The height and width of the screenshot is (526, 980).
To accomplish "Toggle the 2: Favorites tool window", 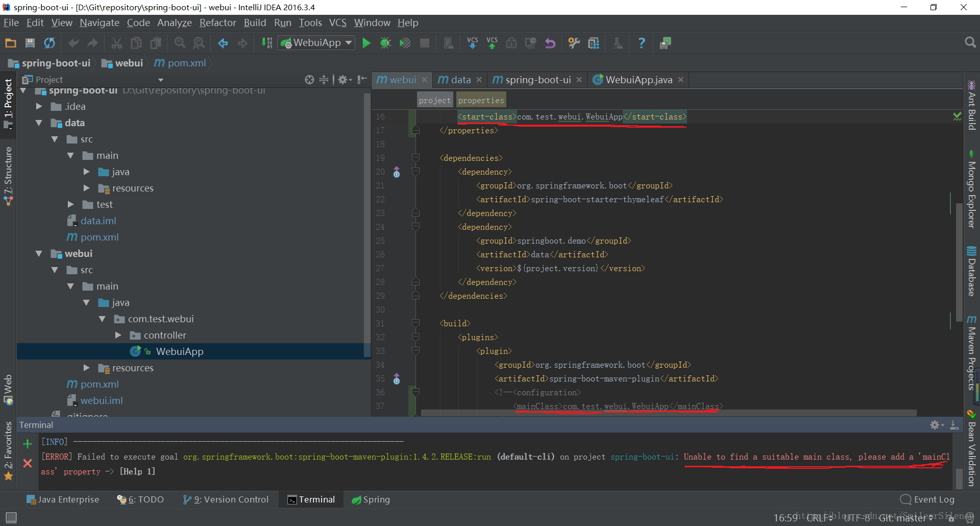I will coord(8,451).
